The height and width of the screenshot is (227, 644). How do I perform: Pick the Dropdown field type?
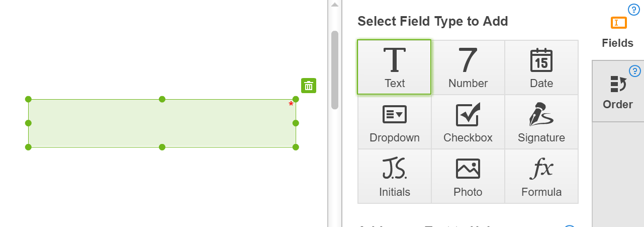(395, 122)
